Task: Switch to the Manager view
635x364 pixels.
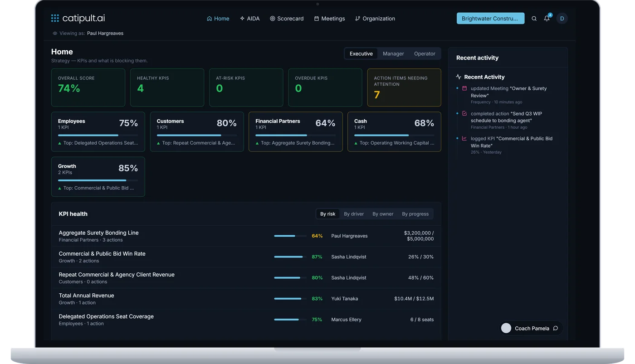Action: [393, 53]
